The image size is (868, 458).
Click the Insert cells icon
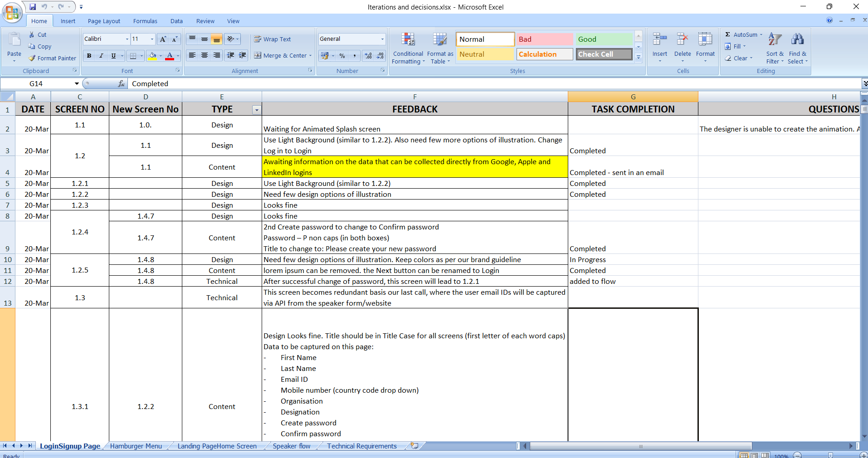click(x=660, y=39)
